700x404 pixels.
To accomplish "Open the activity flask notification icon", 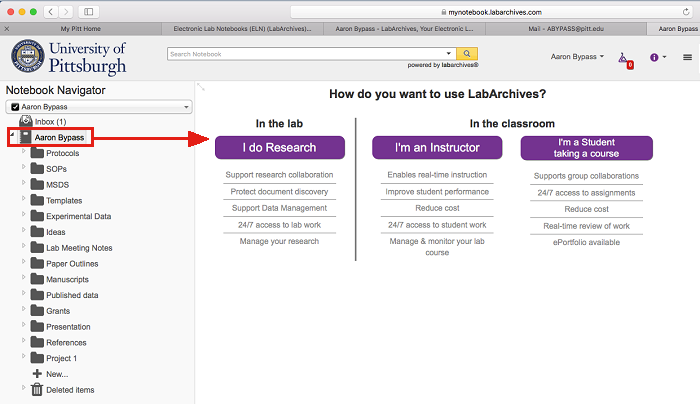I will [625, 59].
